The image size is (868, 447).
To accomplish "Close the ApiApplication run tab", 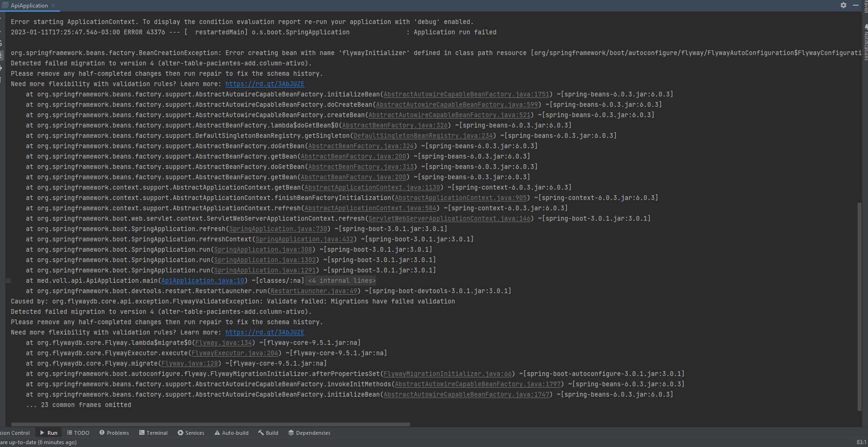I will (53, 6).
